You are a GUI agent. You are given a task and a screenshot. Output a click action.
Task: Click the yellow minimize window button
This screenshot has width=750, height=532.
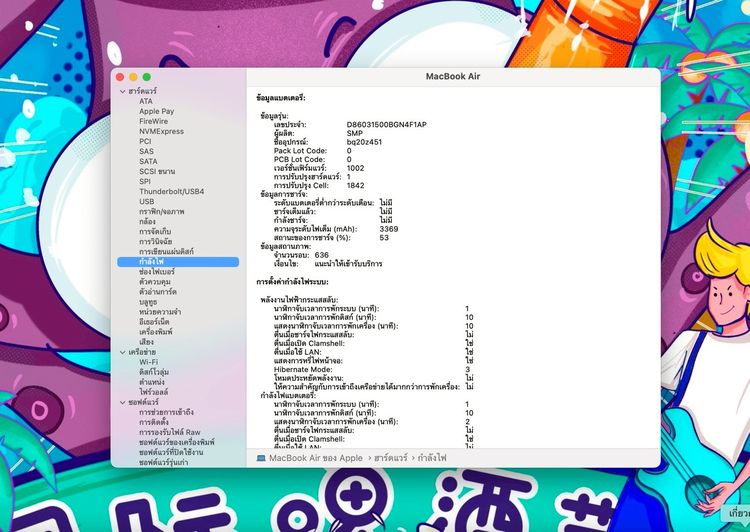pos(133,77)
